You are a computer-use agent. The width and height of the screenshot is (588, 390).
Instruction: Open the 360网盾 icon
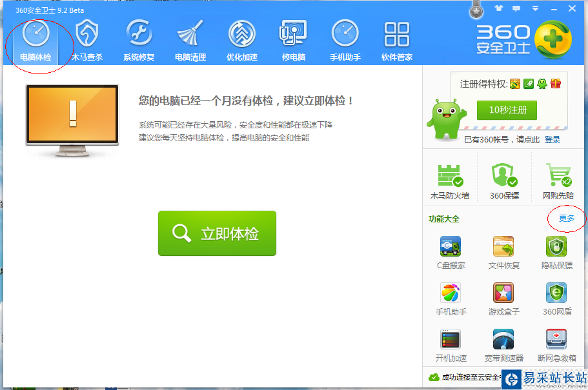pyautogui.click(x=557, y=299)
